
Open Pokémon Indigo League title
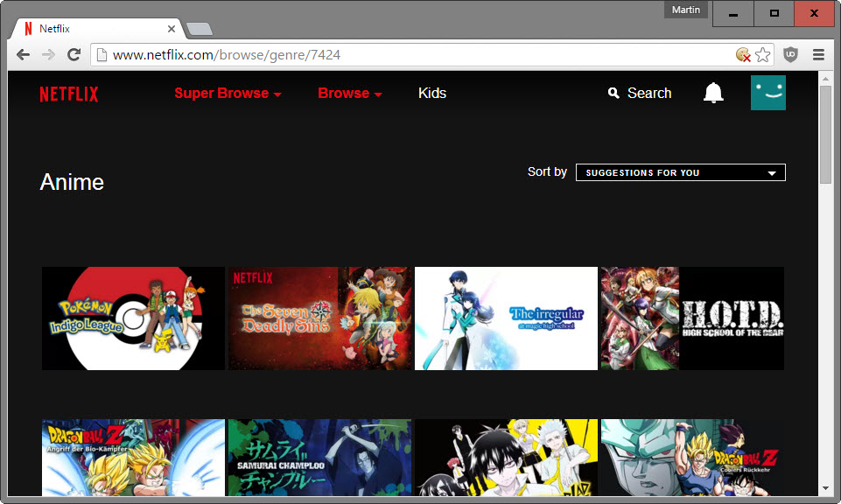133,318
